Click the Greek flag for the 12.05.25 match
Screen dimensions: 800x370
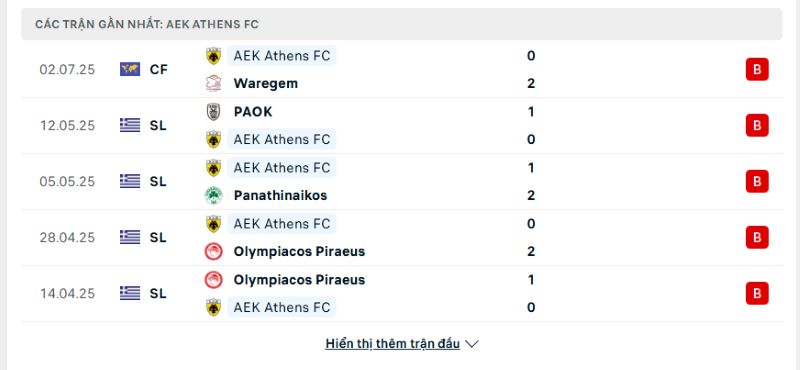pos(130,126)
